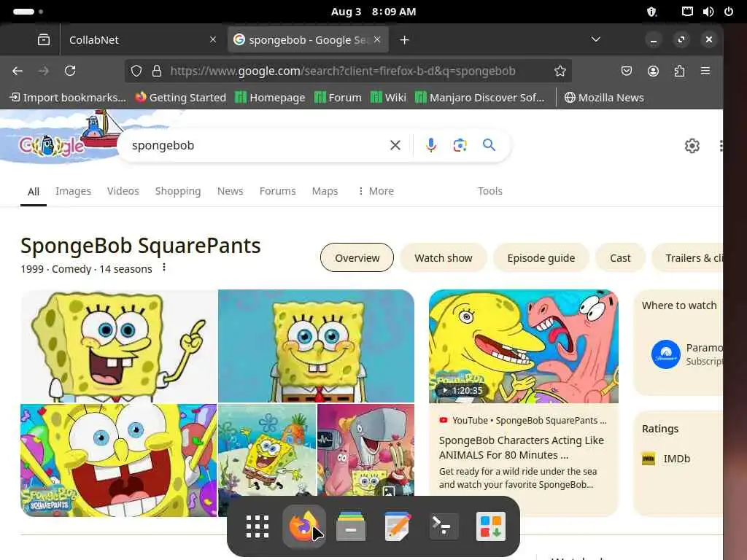Open the SpongeBob SquarePants logo balloon image

(119, 461)
